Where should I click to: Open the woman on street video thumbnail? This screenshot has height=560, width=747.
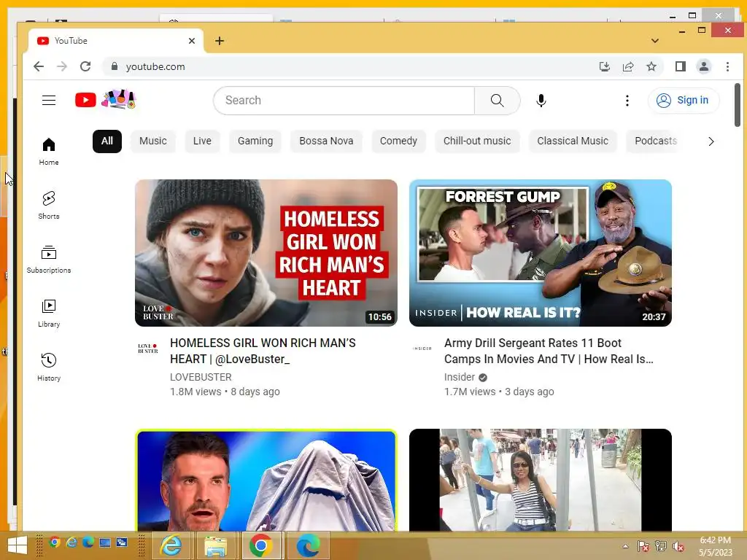click(541, 480)
